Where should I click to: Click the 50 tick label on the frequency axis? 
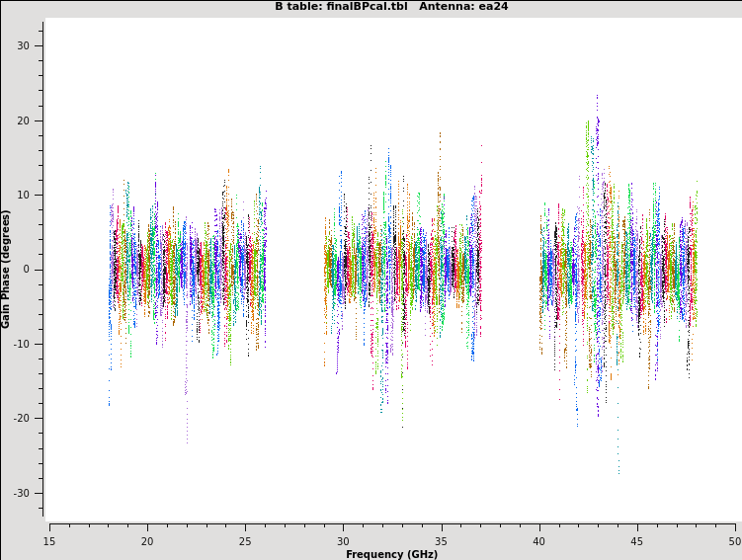click(734, 540)
